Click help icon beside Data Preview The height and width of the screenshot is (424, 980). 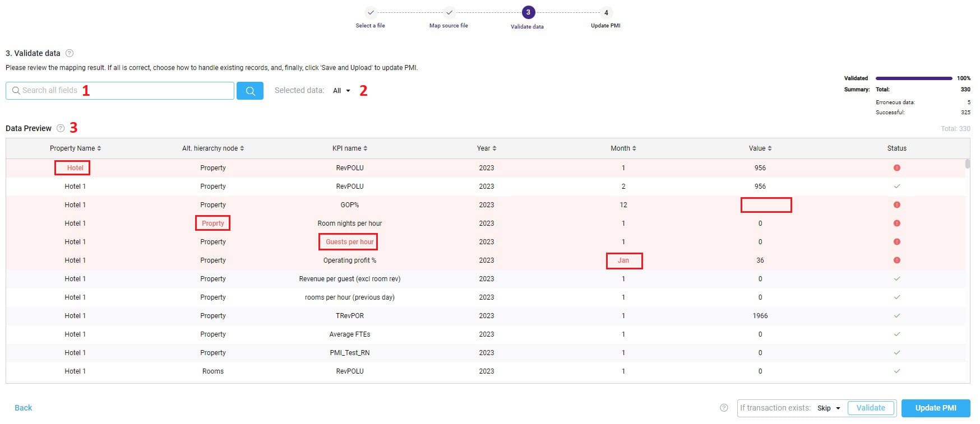point(61,128)
